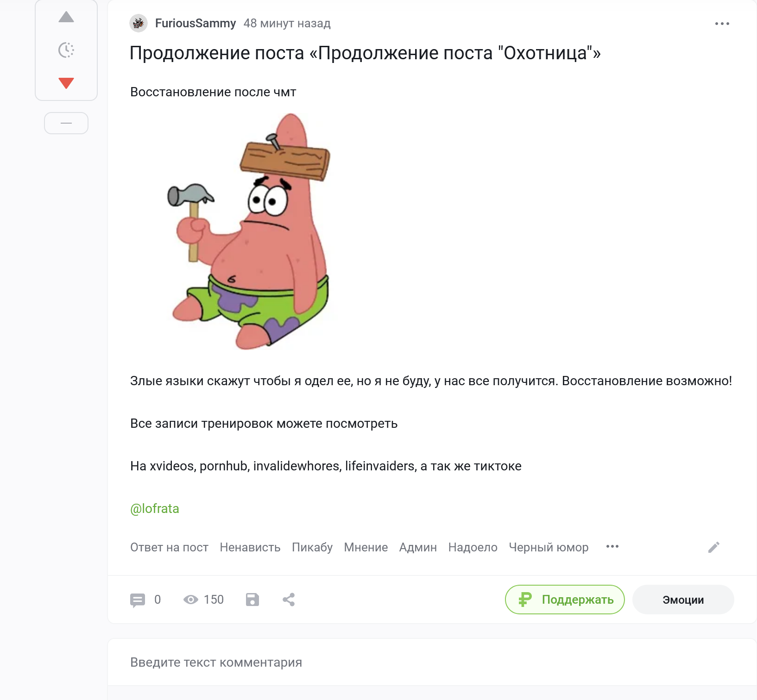Open FuriousSammy's avatar profile picture
The image size is (757, 700).
139,23
